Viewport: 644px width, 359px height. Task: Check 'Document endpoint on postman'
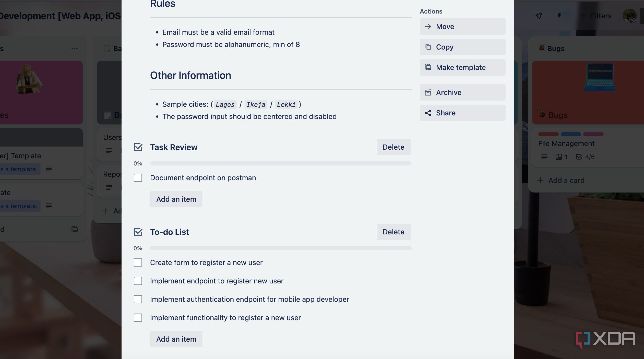(138, 178)
